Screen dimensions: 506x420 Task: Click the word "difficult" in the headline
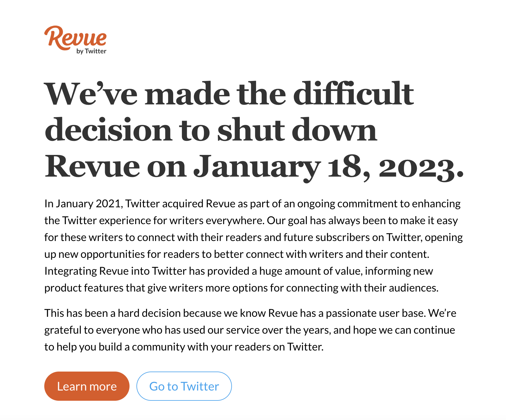point(354,94)
